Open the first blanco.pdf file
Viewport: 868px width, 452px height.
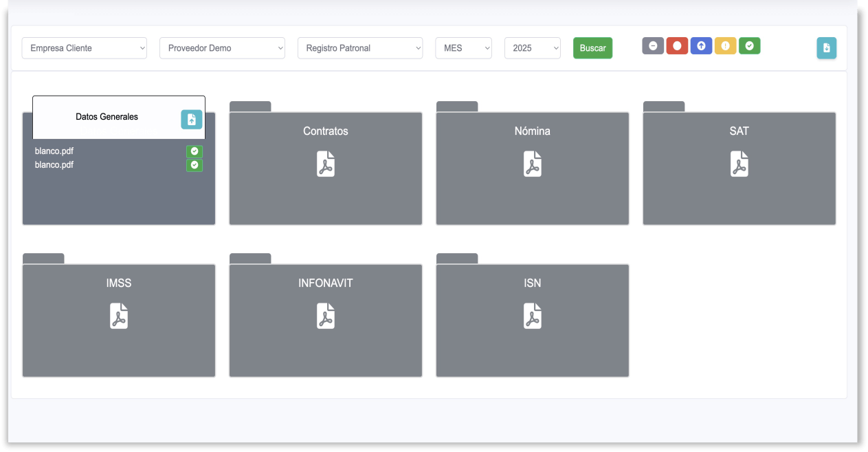(x=54, y=151)
